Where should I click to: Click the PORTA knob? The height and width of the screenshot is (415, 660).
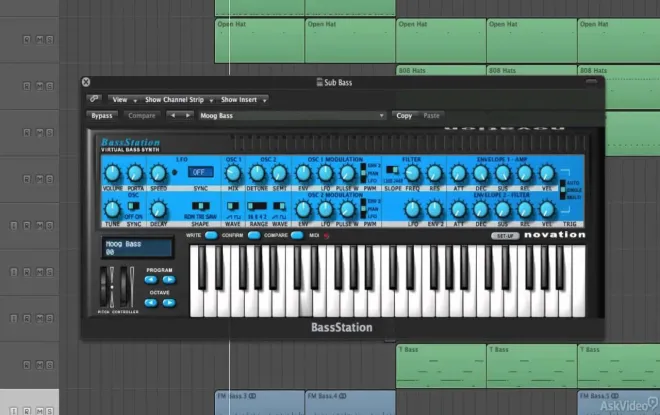pos(135,173)
